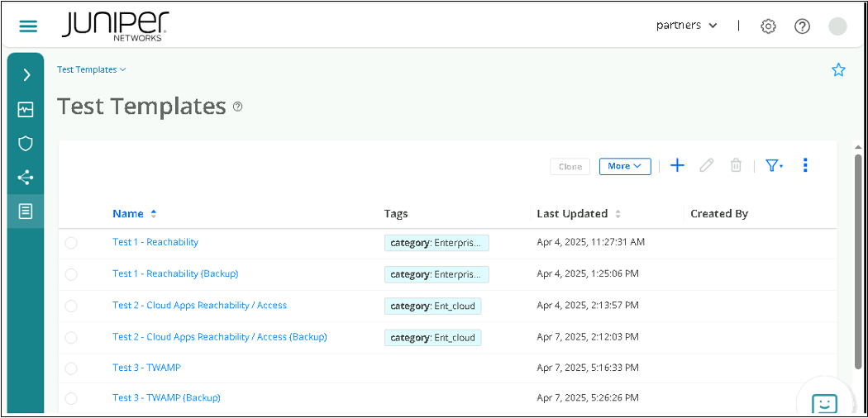This screenshot has width=868, height=418.
Task: Mark page as favorite with star icon
Action: [838, 69]
